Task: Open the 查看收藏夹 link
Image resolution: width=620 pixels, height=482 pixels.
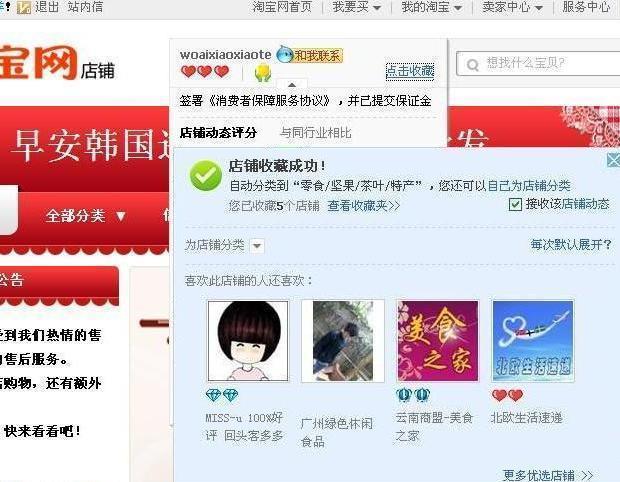Action: click(364, 206)
